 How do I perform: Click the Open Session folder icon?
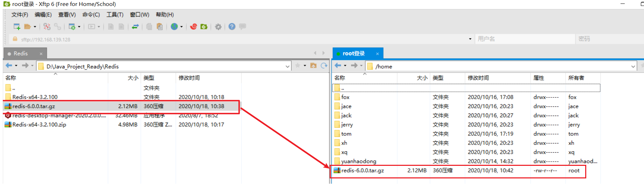click(28, 27)
